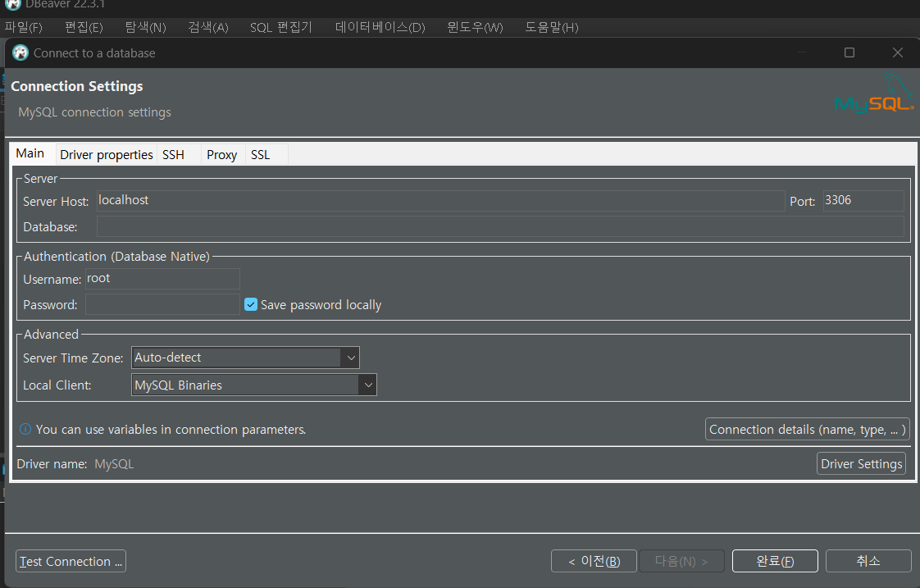Click the MySQL driver name text
This screenshot has height=588, width=920.
click(x=115, y=463)
